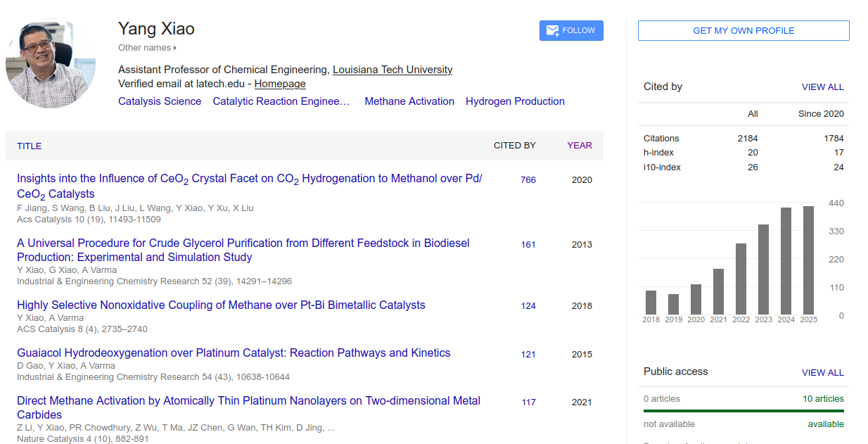
Task: Sort publications by the Year column header
Action: pos(580,146)
